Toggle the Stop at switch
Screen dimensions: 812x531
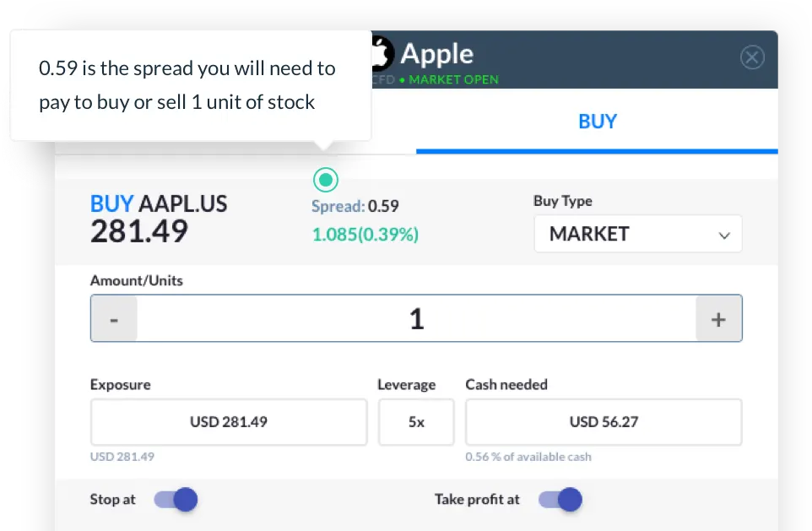[176, 500]
